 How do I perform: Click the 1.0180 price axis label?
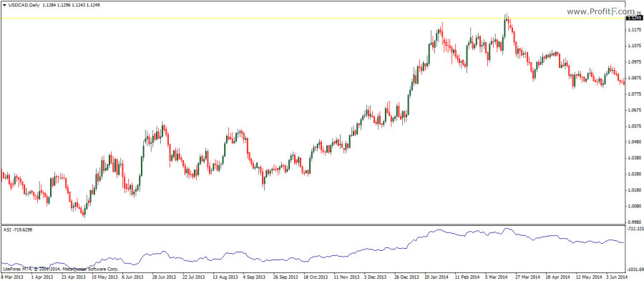(x=635, y=190)
